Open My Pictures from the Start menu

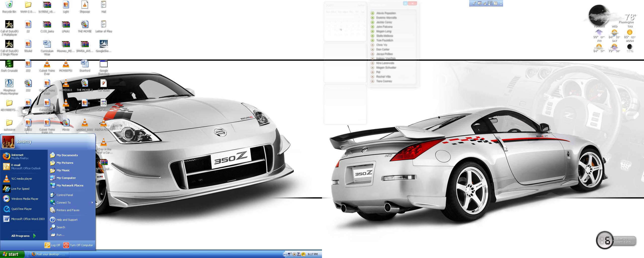(72, 163)
